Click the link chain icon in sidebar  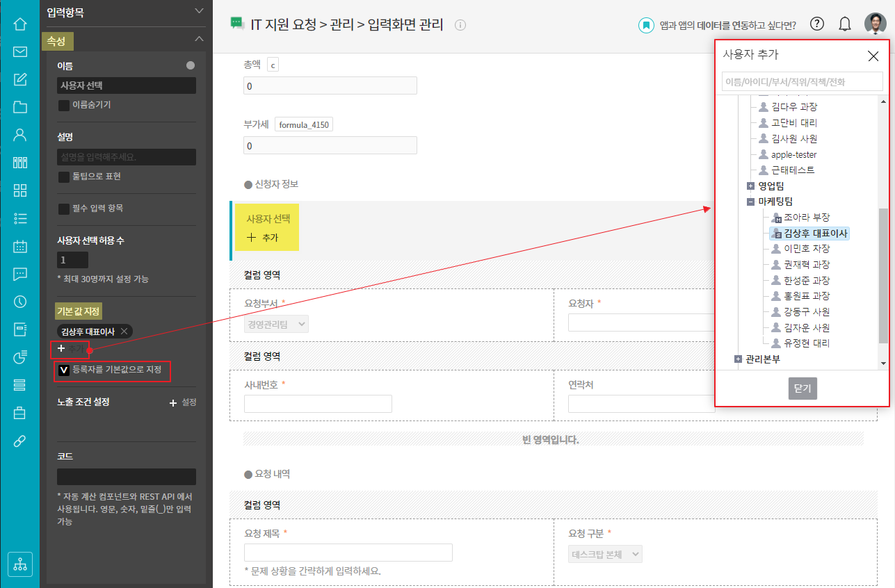19,441
